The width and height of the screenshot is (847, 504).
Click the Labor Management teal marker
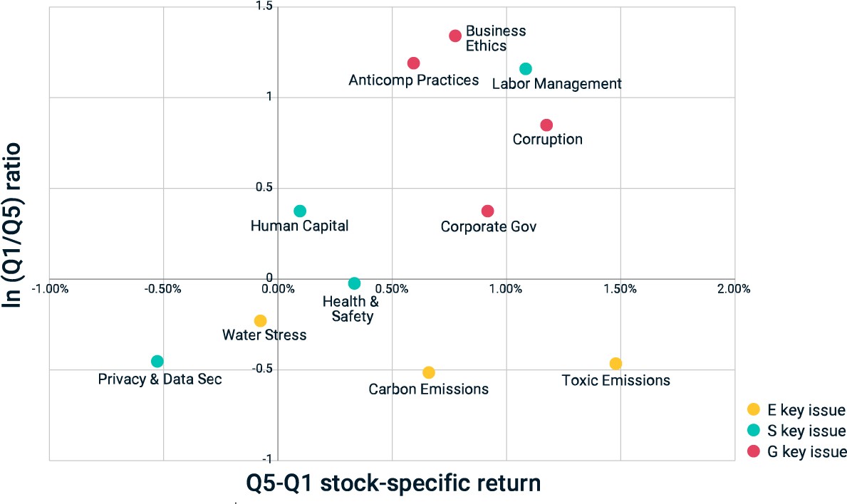[x=526, y=69]
